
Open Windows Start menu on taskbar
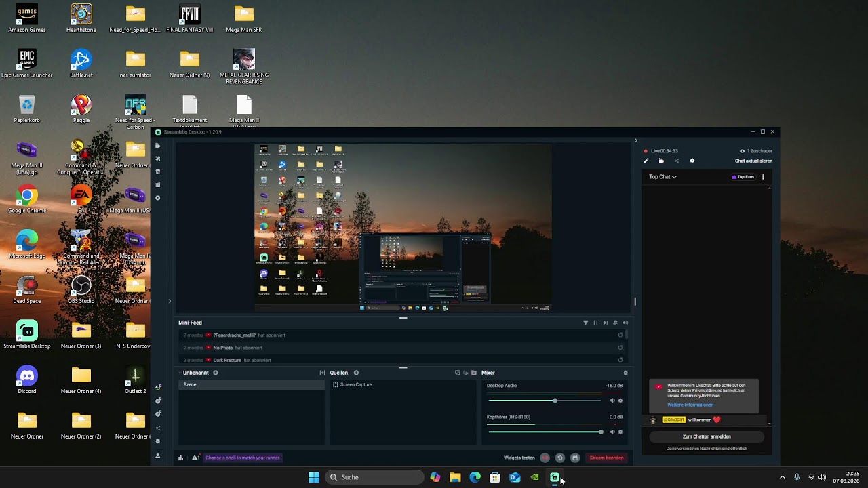313,477
